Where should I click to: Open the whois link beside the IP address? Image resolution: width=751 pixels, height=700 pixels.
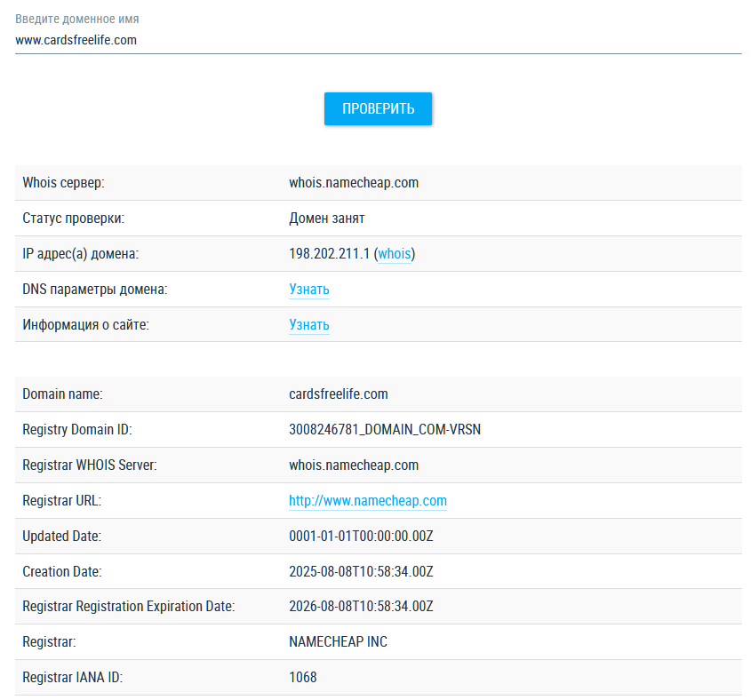coord(395,254)
